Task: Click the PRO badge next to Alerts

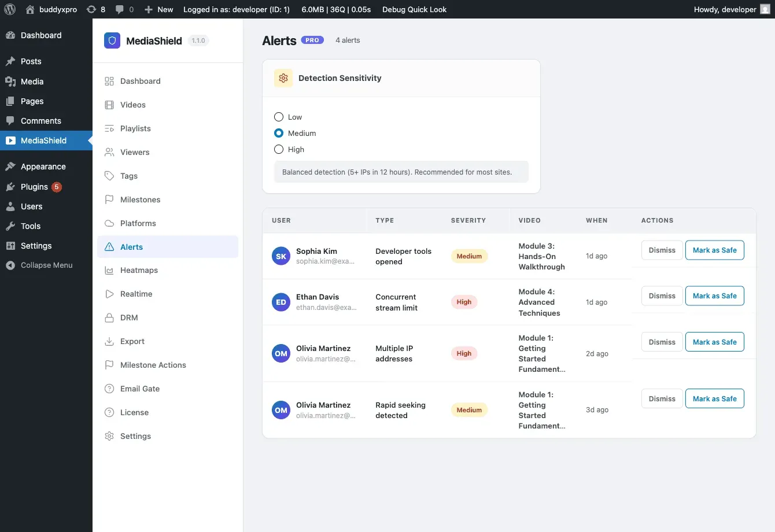Action: 312,40
